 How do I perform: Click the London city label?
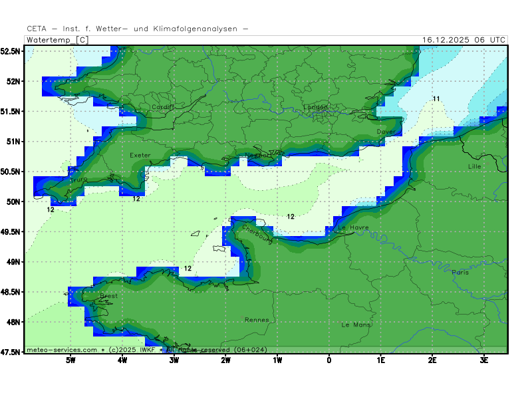pos(315,107)
